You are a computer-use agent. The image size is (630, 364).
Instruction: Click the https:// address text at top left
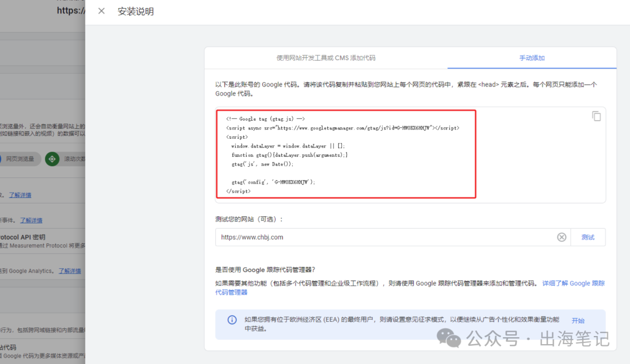point(70,10)
